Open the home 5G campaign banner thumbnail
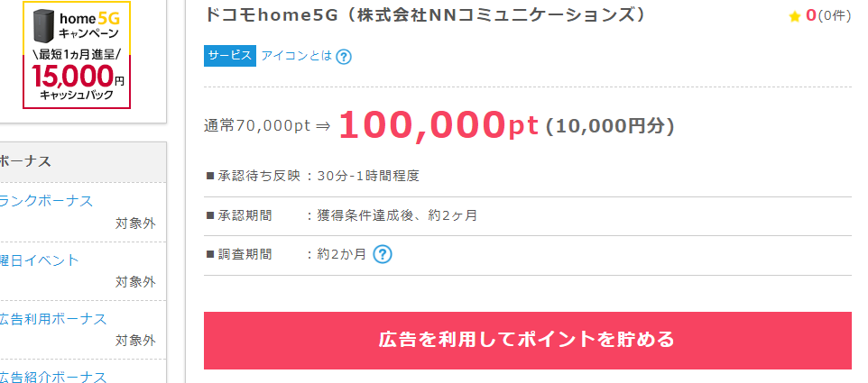The width and height of the screenshot is (868, 383). (x=77, y=55)
